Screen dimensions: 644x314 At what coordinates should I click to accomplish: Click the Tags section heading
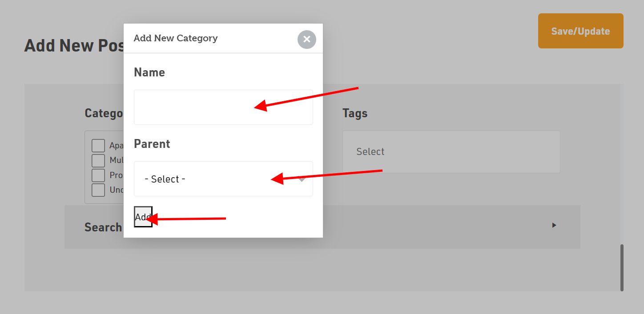pos(355,113)
